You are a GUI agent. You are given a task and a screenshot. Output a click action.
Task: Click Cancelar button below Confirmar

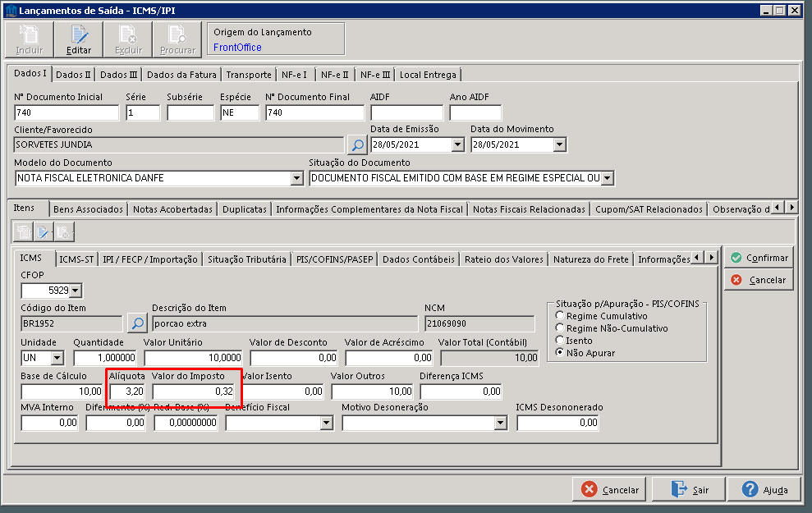(759, 280)
